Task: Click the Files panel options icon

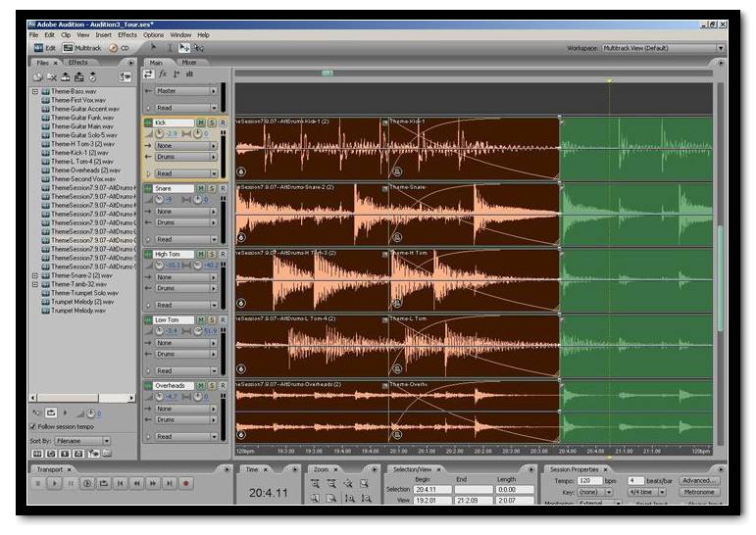Action: 126,76
